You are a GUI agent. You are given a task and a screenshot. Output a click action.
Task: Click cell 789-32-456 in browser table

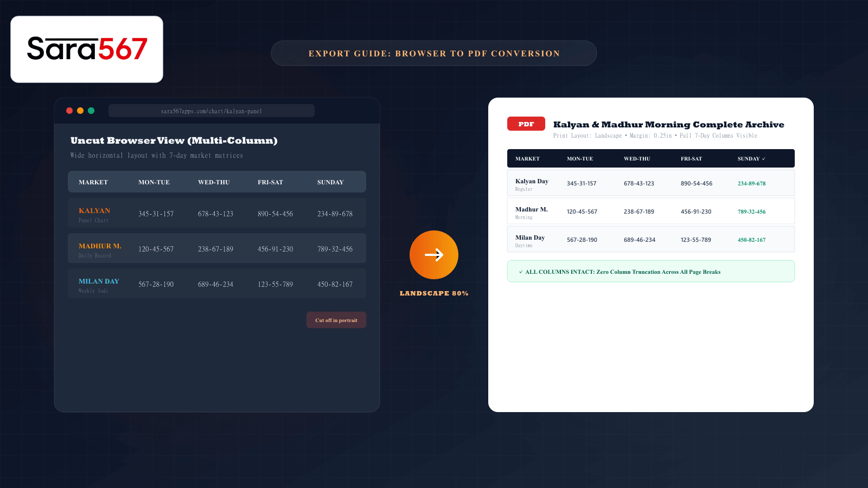tap(335, 249)
